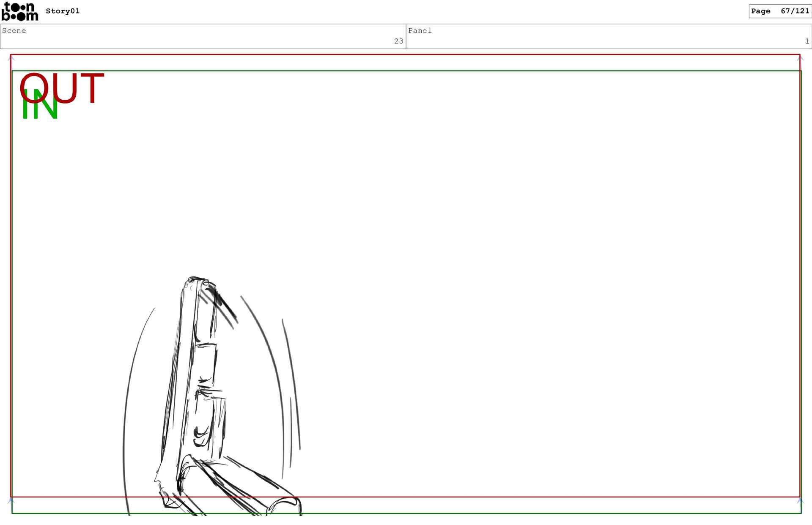Viewport: 812px width, 525px height.
Task: Click bottom-left camera move arrow
Action: click(11, 500)
